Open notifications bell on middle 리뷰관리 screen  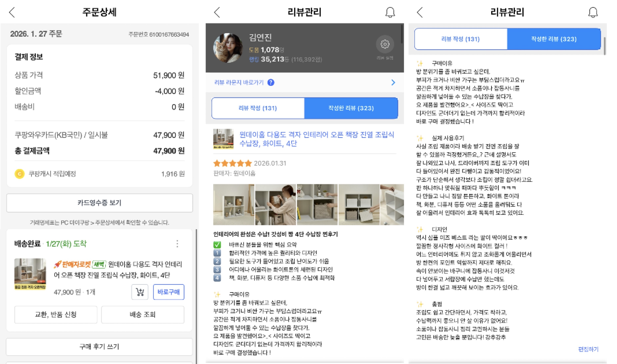[x=390, y=12]
